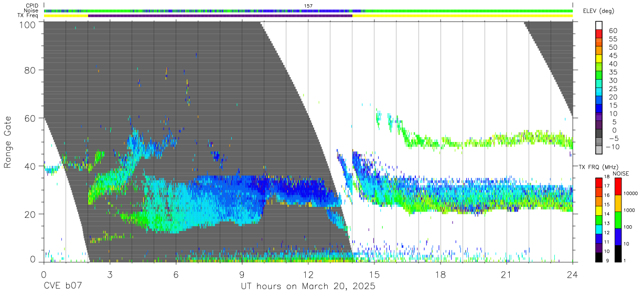
Task: Click the yellow segment of the ELEV color bar
Action: [x=599, y=59]
